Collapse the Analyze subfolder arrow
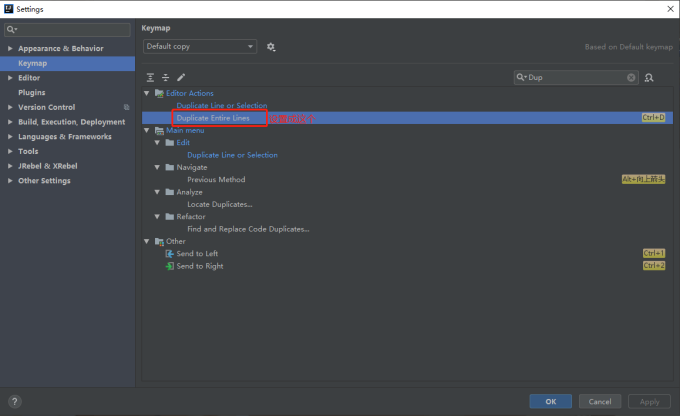 point(157,192)
